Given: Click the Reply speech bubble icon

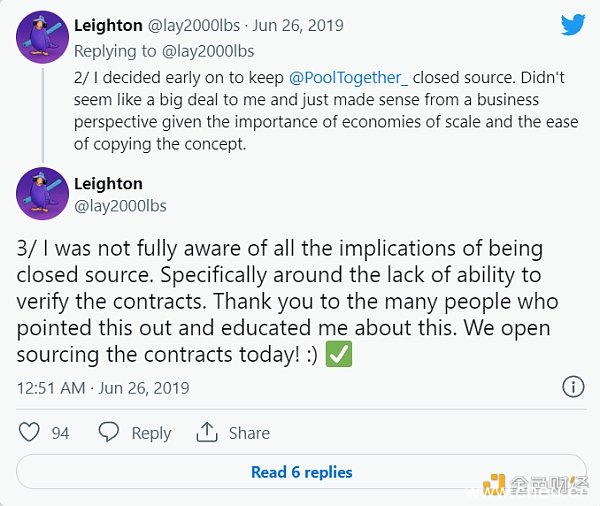Looking at the screenshot, I should [109, 432].
